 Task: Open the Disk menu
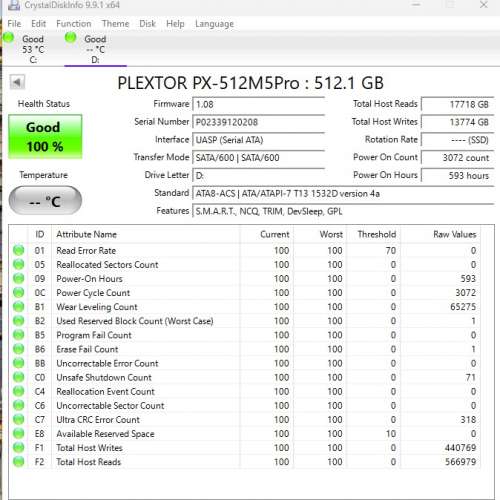click(x=147, y=24)
